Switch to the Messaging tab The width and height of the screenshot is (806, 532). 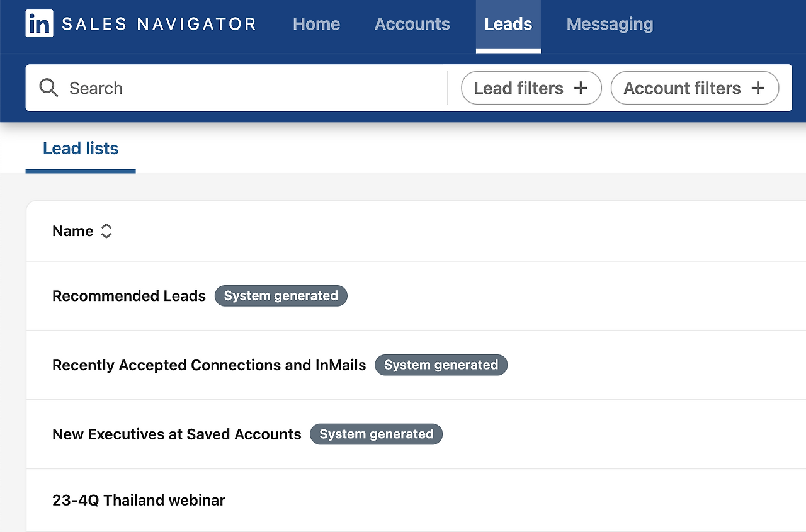tap(610, 24)
